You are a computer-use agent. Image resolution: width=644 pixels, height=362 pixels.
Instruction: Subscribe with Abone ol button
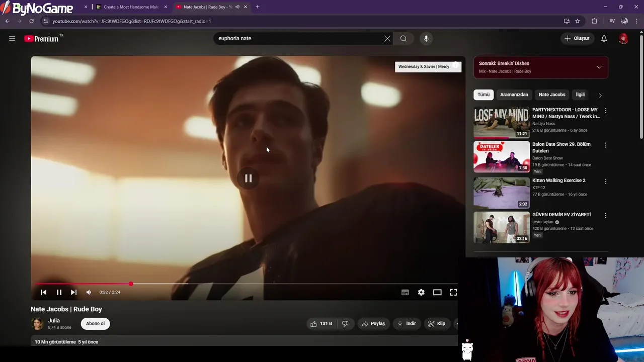(x=95, y=324)
